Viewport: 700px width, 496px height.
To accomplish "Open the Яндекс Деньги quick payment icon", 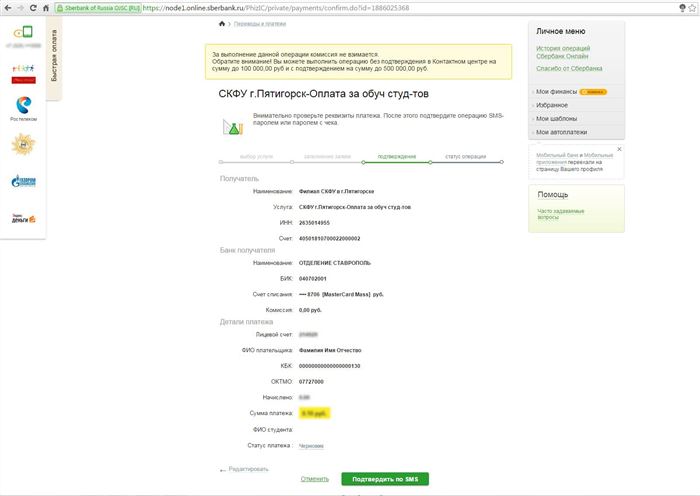I will tap(23, 218).
